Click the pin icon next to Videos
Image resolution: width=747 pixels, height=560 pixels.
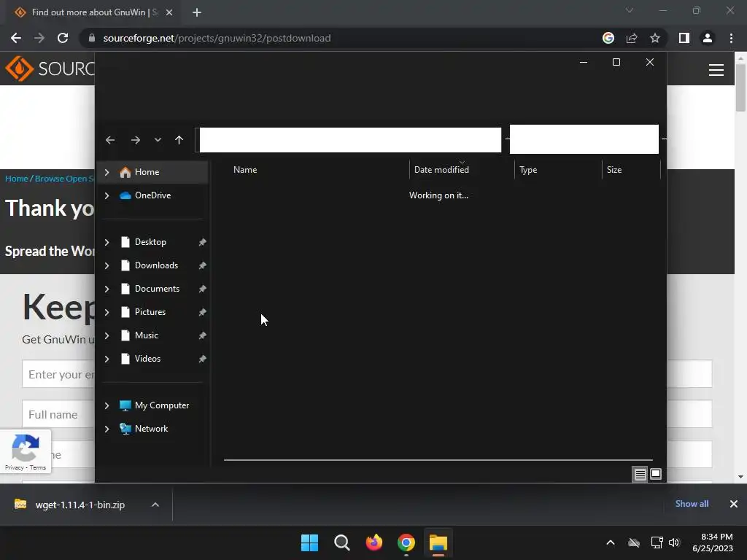(x=203, y=359)
